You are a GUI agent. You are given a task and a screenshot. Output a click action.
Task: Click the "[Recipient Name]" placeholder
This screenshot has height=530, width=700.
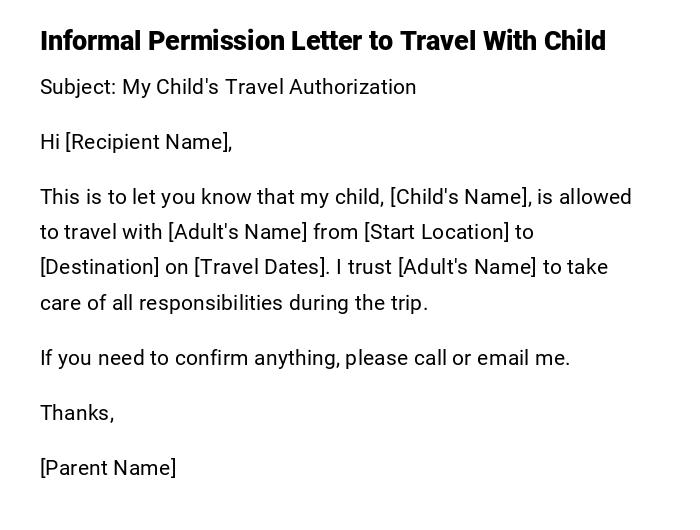click(148, 142)
